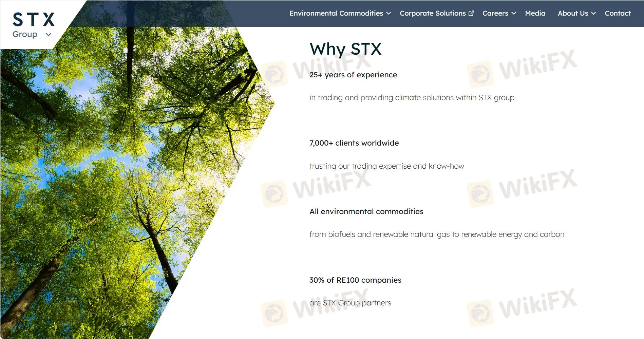Click the STX logo
Image resolution: width=644 pixels, height=339 pixels.
coord(33,20)
